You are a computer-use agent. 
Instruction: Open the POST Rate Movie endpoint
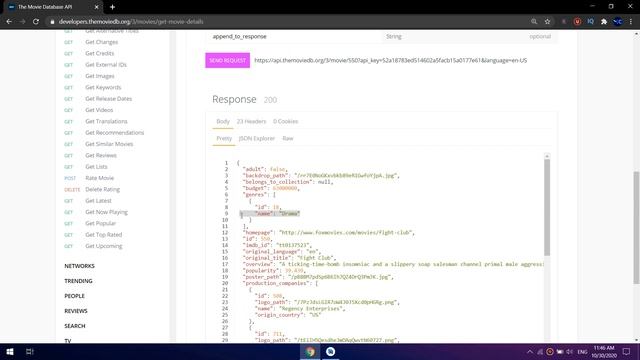(x=99, y=178)
